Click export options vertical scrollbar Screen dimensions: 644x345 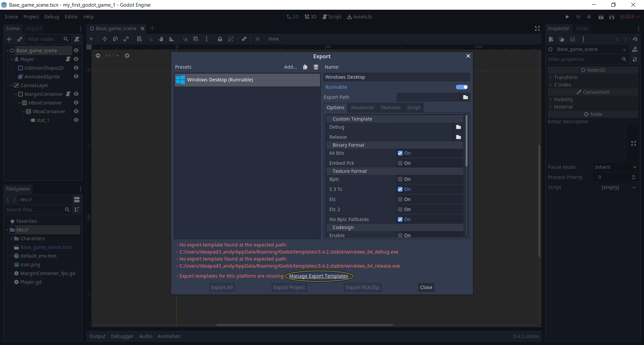click(x=466, y=141)
